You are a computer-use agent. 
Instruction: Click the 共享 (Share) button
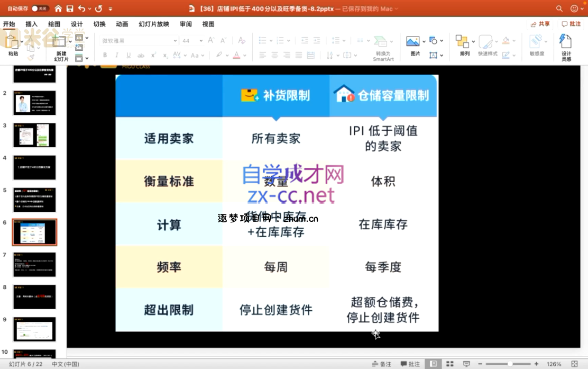click(x=540, y=24)
